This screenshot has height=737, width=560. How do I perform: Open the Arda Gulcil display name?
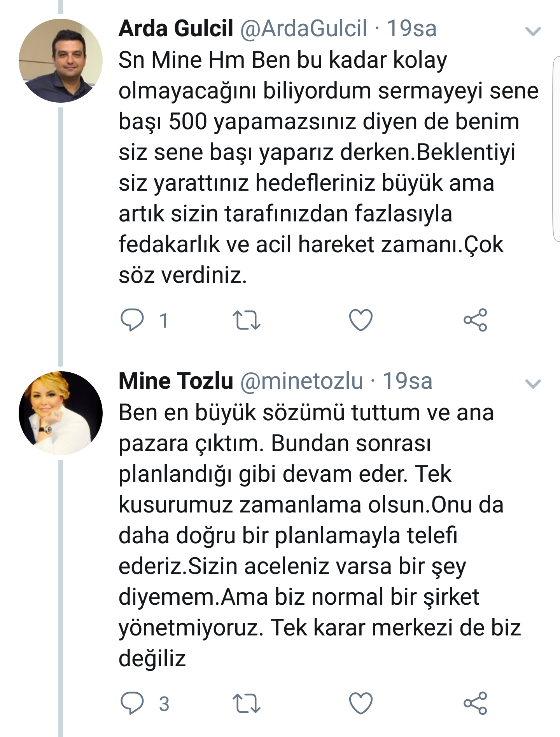click(x=176, y=28)
